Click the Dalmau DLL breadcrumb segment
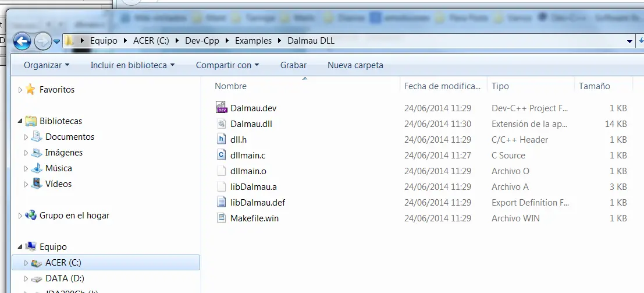This screenshot has height=293, width=644. pos(311,41)
